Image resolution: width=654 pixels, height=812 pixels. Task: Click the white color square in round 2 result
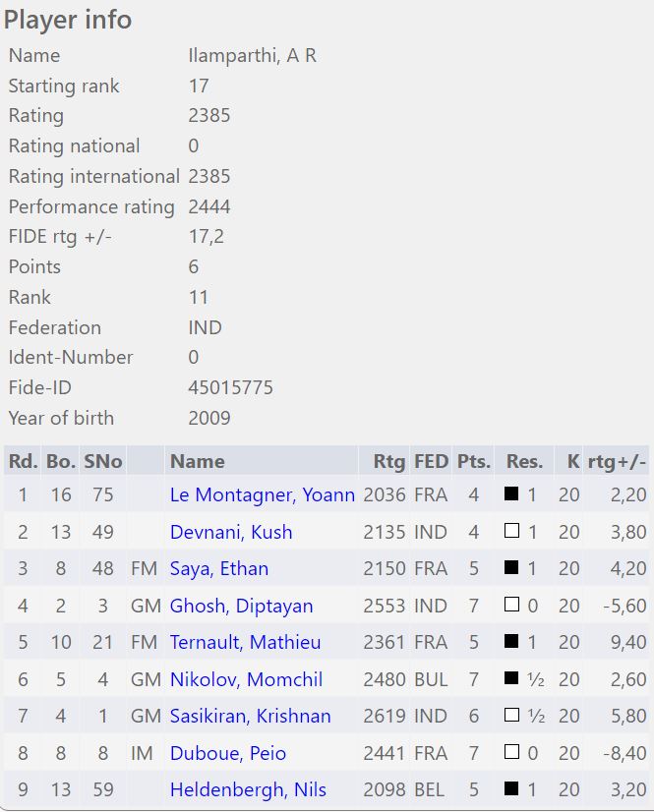(x=511, y=532)
